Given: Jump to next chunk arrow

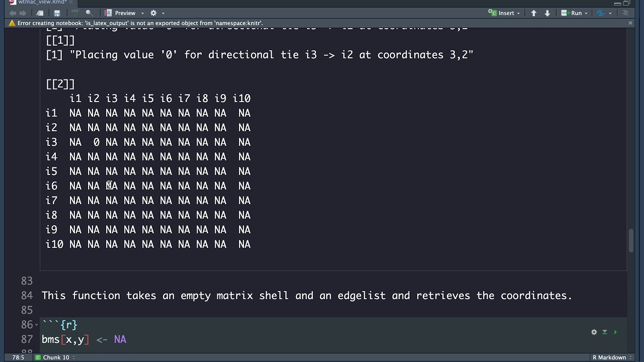Looking at the screenshot, I should 547,13.
